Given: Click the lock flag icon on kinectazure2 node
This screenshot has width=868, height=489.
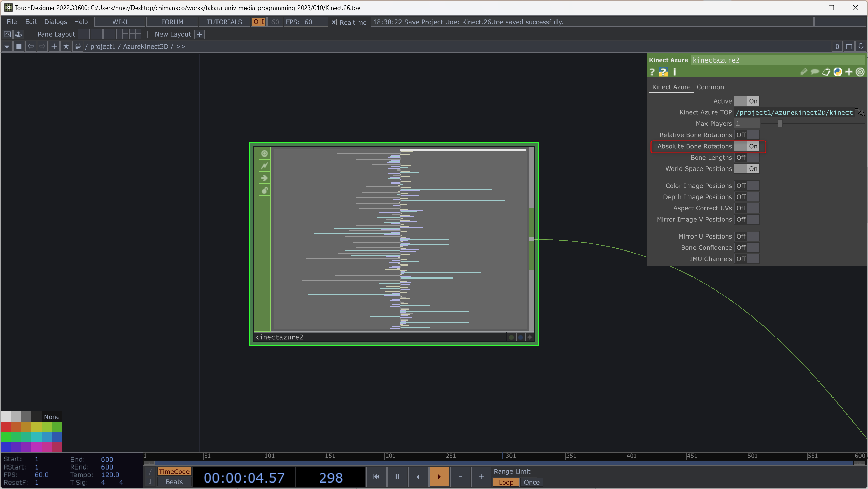Looking at the screenshot, I should click(x=265, y=191).
